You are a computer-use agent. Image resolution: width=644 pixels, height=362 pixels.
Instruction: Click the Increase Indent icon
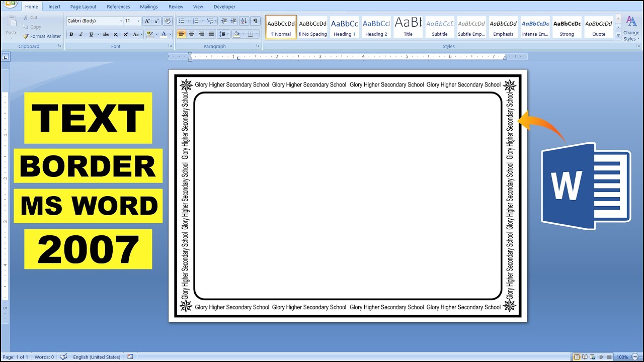(x=233, y=21)
